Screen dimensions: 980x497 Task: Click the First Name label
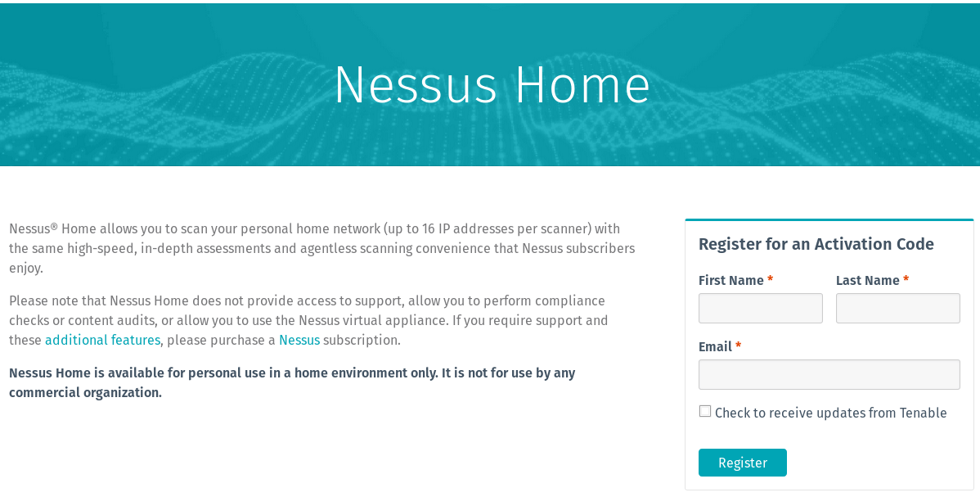(731, 280)
